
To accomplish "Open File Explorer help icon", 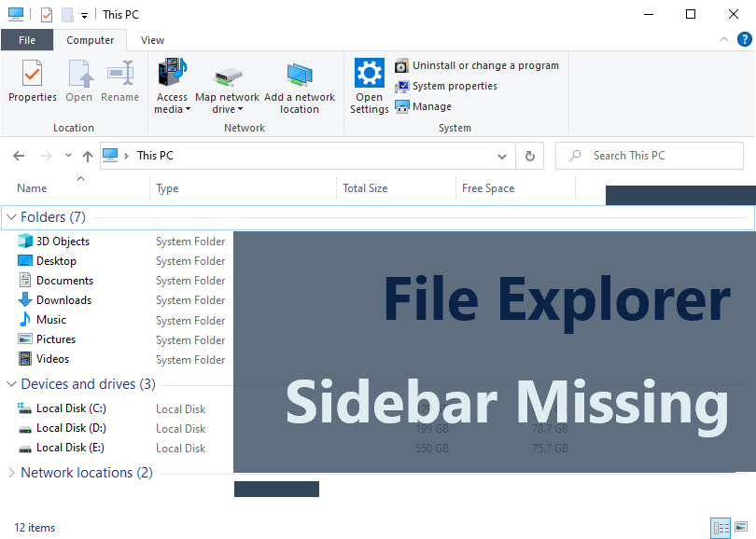I will point(745,39).
